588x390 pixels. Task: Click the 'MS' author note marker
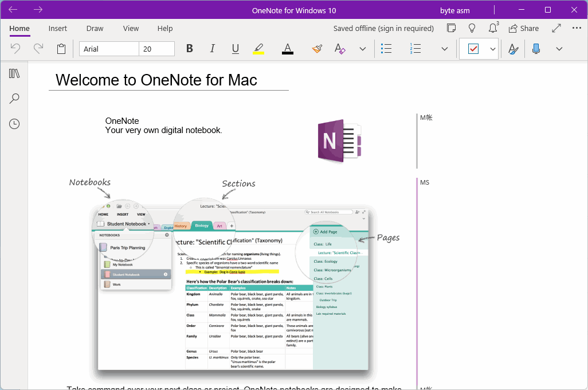[425, 182]
